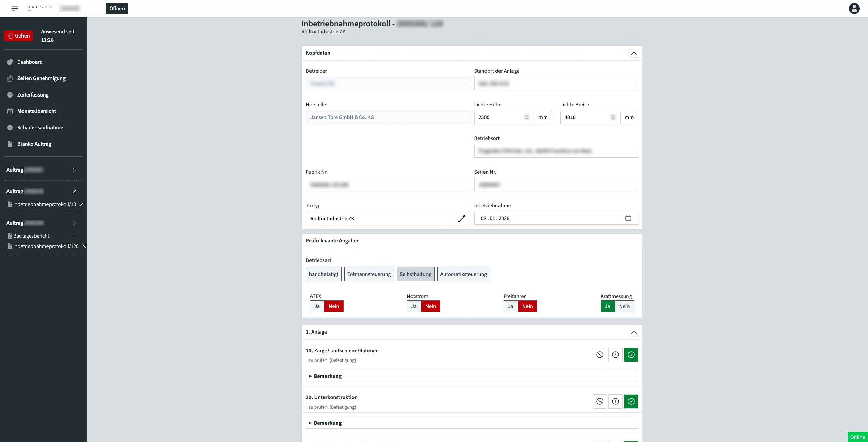The height and width of the screenshot is (442, 868).
Task: Click the Standort der Anlage input field
Action: coord(556,84)
